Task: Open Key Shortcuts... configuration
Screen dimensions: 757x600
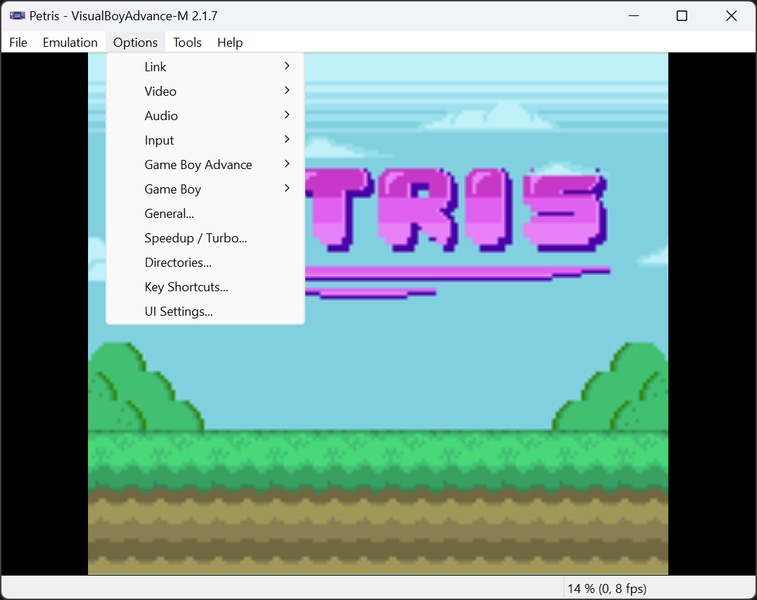Action: tap(186, 287)
